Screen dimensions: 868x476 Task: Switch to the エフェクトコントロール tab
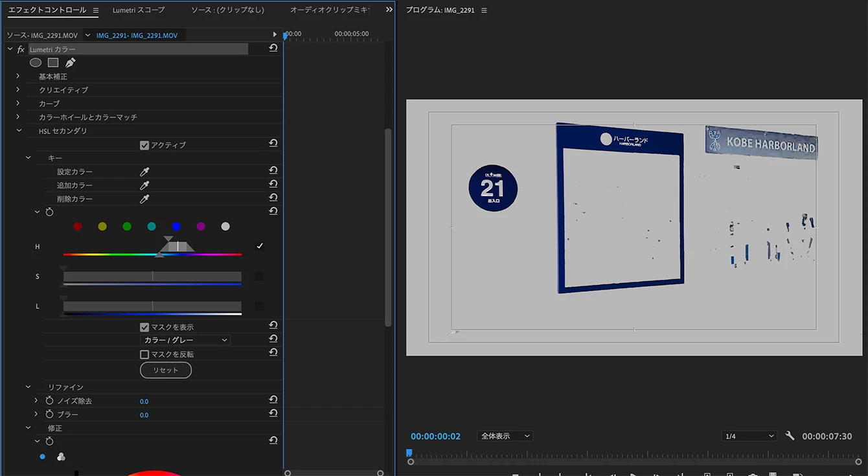click(47, 10)
